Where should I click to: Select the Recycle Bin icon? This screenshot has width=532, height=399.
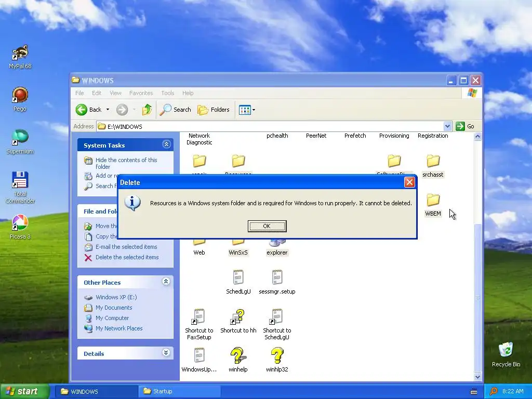point(506,354)
